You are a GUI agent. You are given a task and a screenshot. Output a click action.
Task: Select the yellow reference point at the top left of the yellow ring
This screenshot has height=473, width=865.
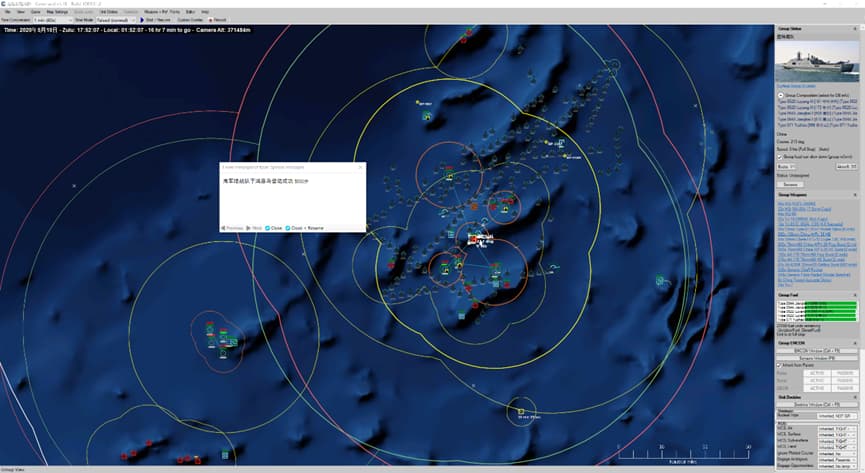(x=418, y=102)
